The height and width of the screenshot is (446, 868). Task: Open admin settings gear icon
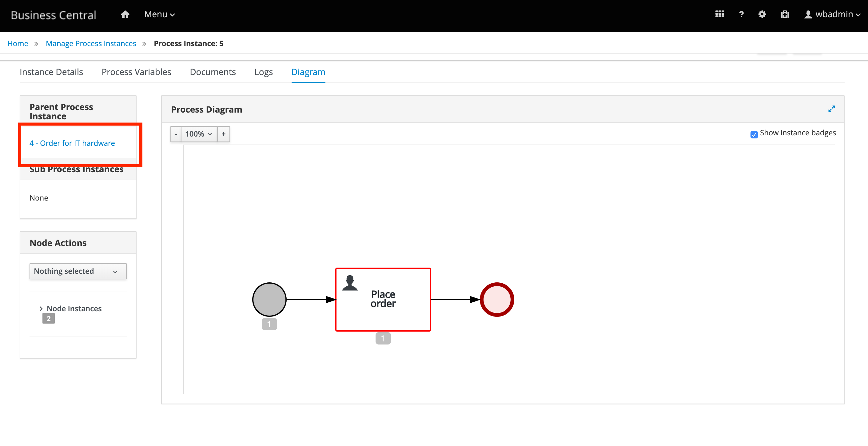tap(762, 14)
